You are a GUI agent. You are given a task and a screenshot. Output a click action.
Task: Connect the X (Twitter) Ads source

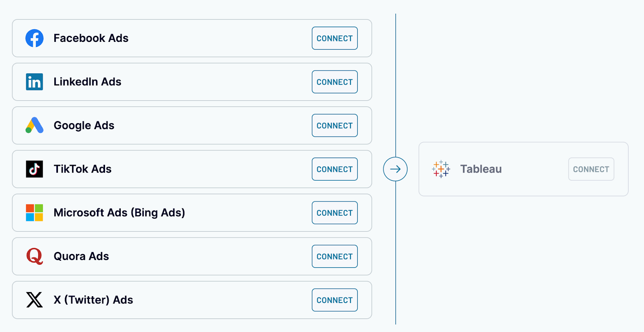(x=334, y=300)
